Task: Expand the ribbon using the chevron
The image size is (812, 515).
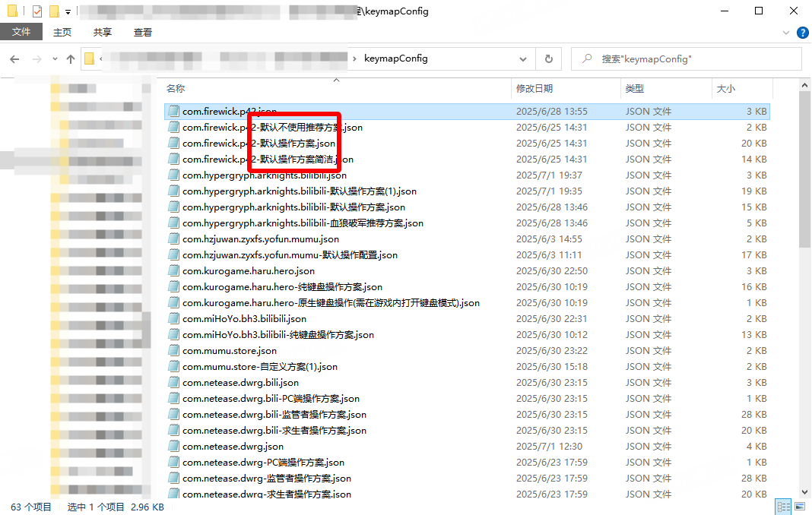Action: point(785,32)
